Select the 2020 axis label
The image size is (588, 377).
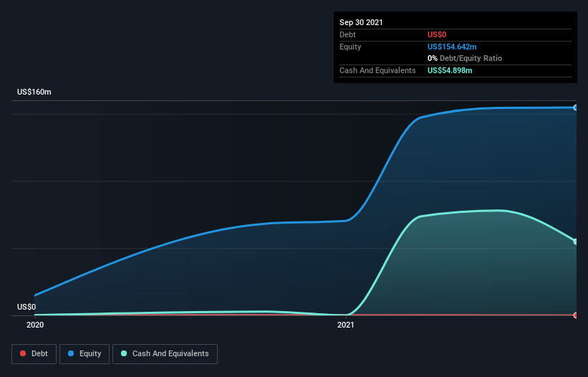point(35,325)
